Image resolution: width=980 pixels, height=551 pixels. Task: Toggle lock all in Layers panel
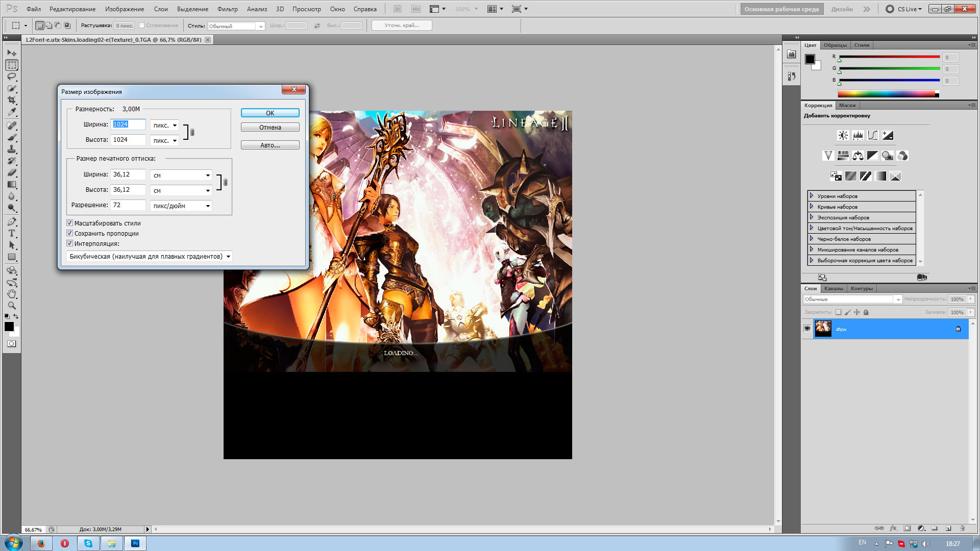coord(866,312)
